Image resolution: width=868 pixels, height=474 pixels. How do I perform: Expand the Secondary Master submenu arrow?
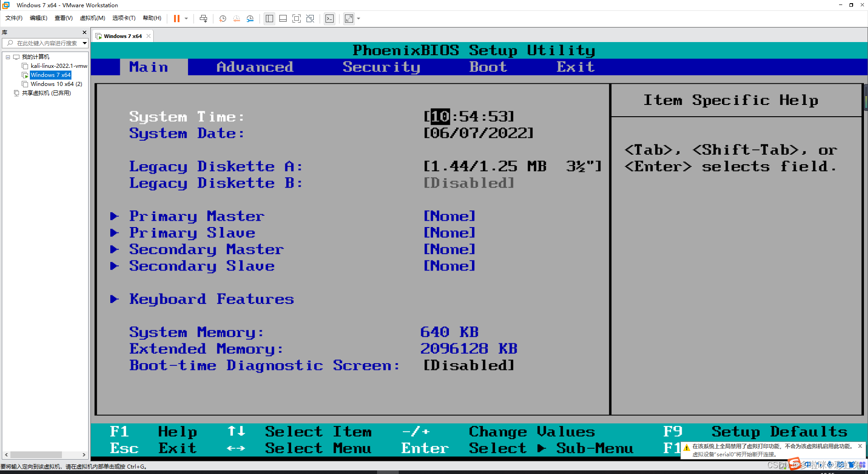(114, 250)
